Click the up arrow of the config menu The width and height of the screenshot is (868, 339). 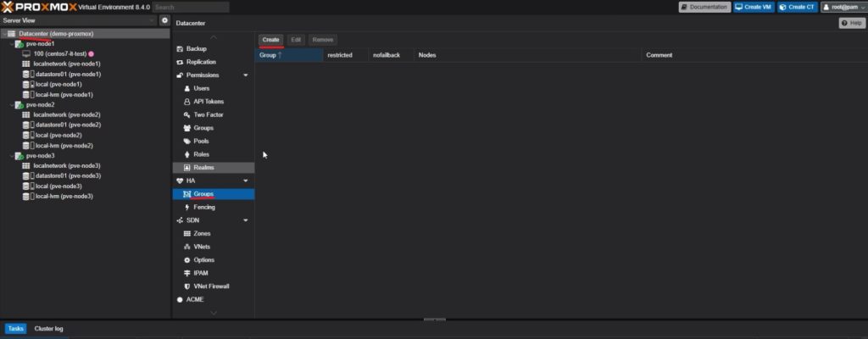click(x=214, y=37)
